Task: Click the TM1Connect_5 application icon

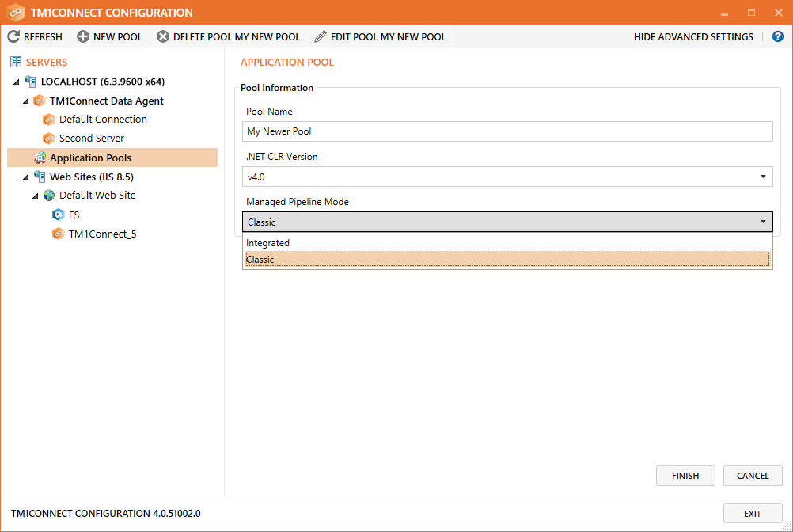Action: tap(58, 234)
